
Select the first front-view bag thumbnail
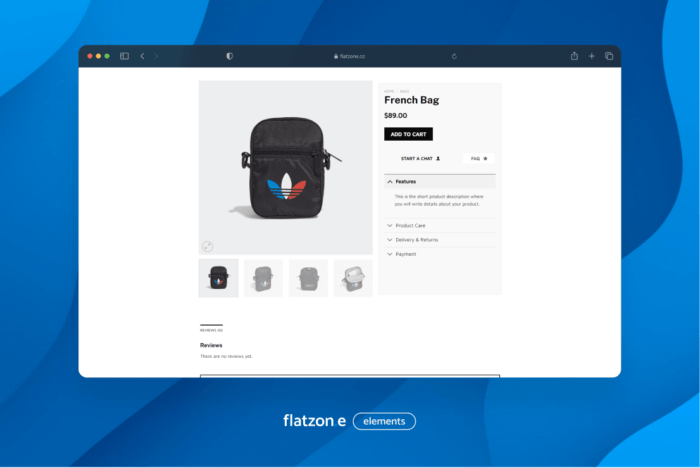coord(218,278)
